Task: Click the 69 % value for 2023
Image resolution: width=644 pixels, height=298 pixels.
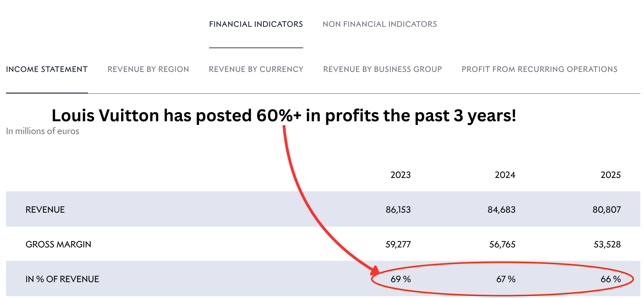Action: (x=401, y=279)
